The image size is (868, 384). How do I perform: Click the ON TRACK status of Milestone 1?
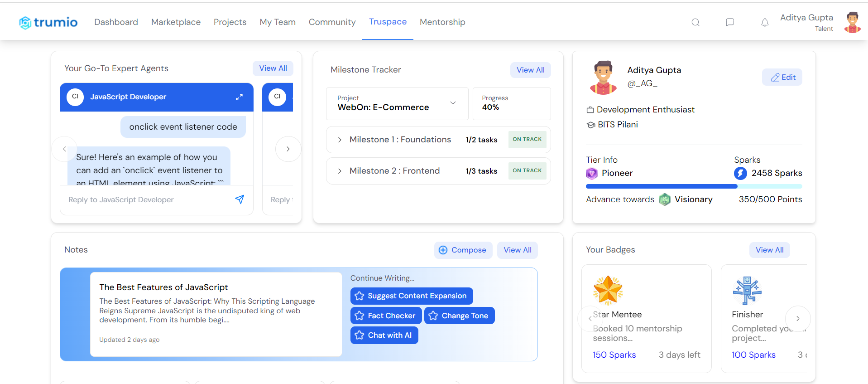pyautogui.click(x=527, y=140)
